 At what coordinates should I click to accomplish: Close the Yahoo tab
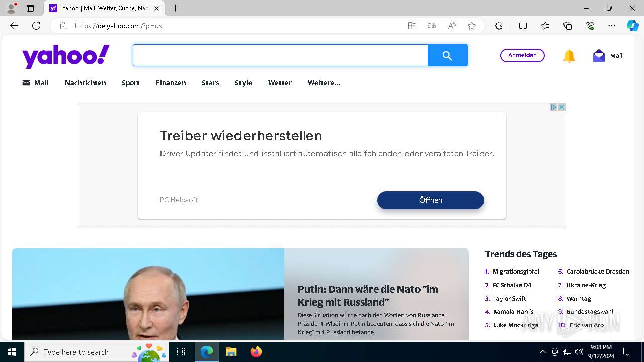click(x=156, y=8)
